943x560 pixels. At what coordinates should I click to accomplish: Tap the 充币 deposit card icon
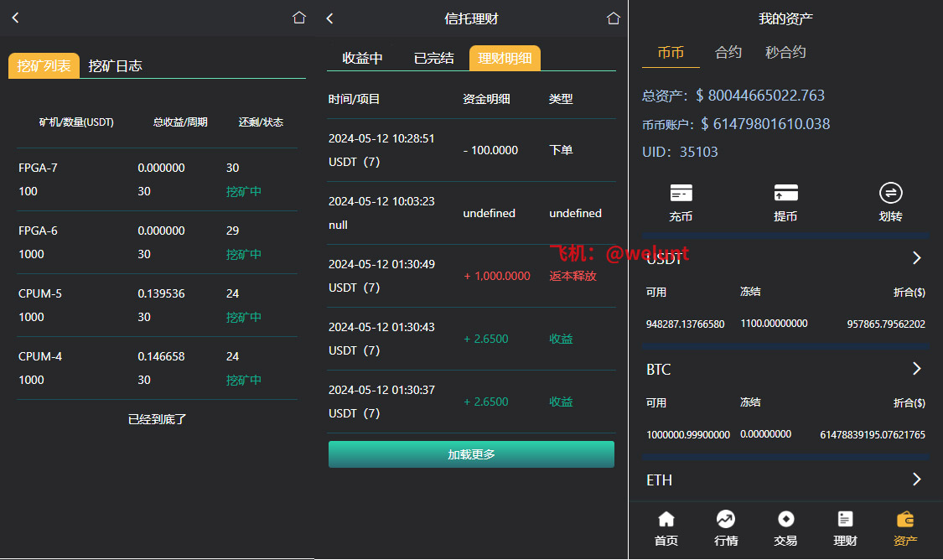pyautogui.click(x=681, y=194)
